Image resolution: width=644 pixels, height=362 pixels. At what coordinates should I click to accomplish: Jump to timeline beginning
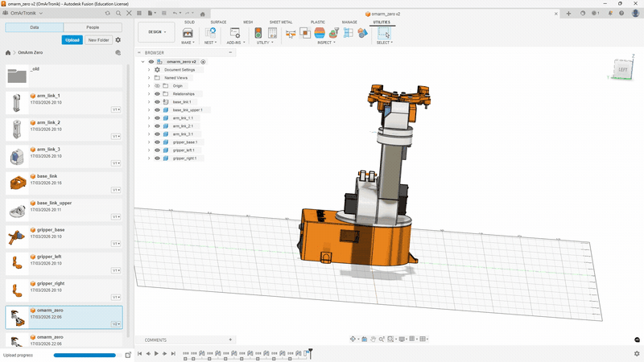(139, 353)
